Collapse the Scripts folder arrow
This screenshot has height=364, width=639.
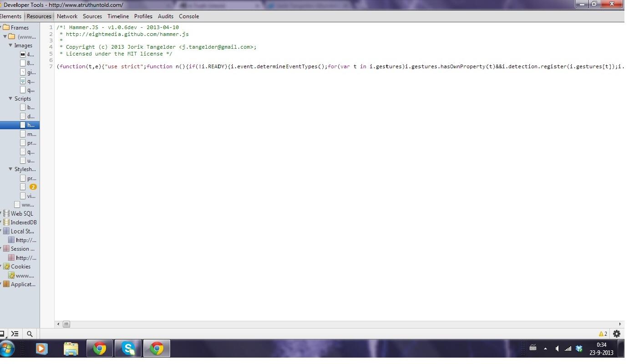point(10,98)
